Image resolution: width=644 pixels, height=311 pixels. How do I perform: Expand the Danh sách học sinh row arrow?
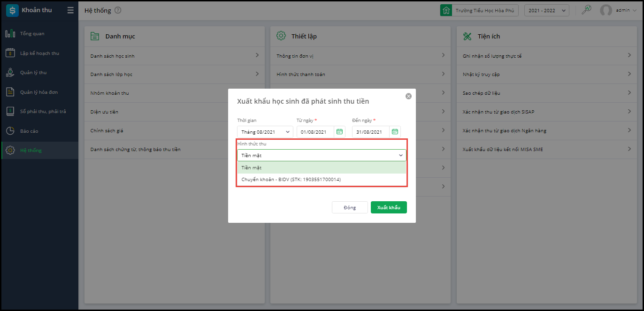coord(257,55)
